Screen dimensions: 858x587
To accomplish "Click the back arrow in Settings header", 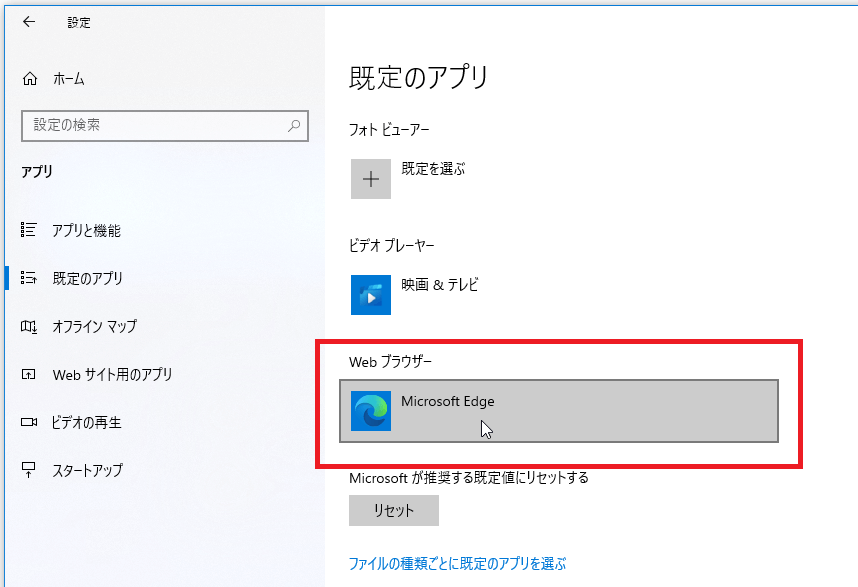I will pyautogui.click(x=28, y=21).
